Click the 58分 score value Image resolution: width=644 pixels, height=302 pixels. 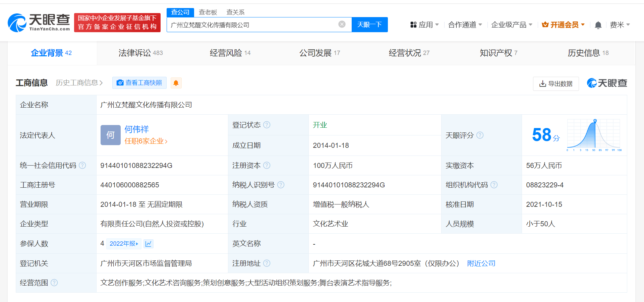[x=546, y=135]
